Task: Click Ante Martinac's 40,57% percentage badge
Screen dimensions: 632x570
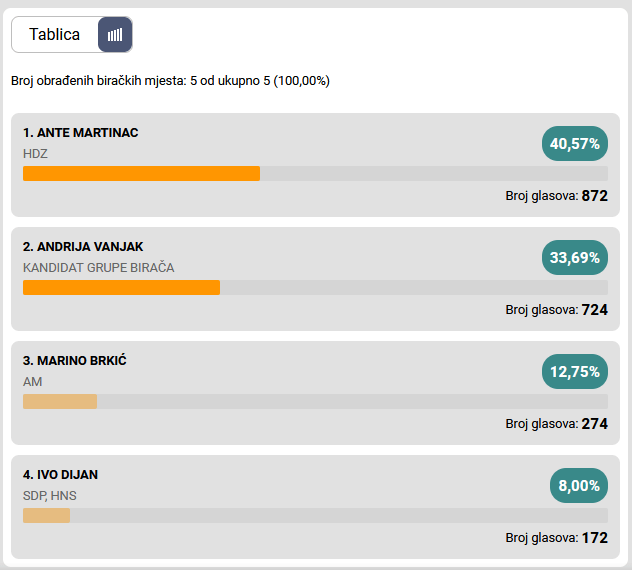Action: [x=575, y=144]
